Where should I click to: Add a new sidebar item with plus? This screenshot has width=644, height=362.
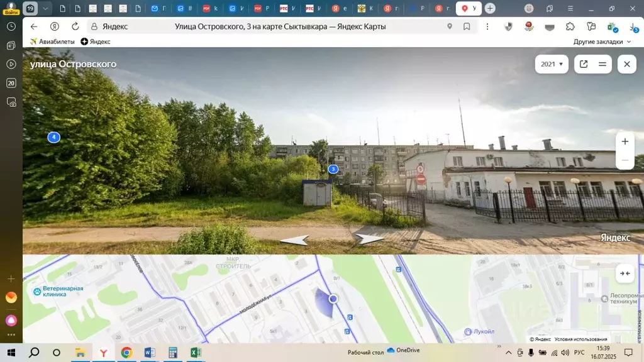pos(11,278)
